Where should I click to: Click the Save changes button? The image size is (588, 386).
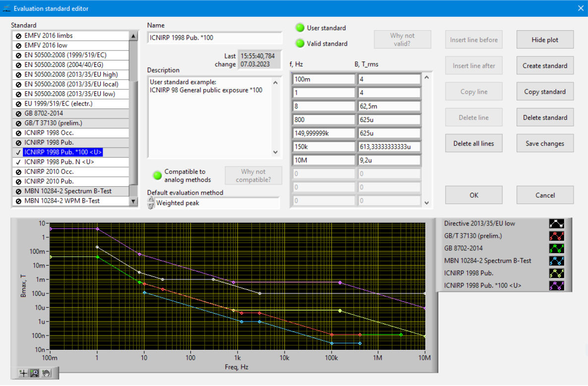coord(544,144)
